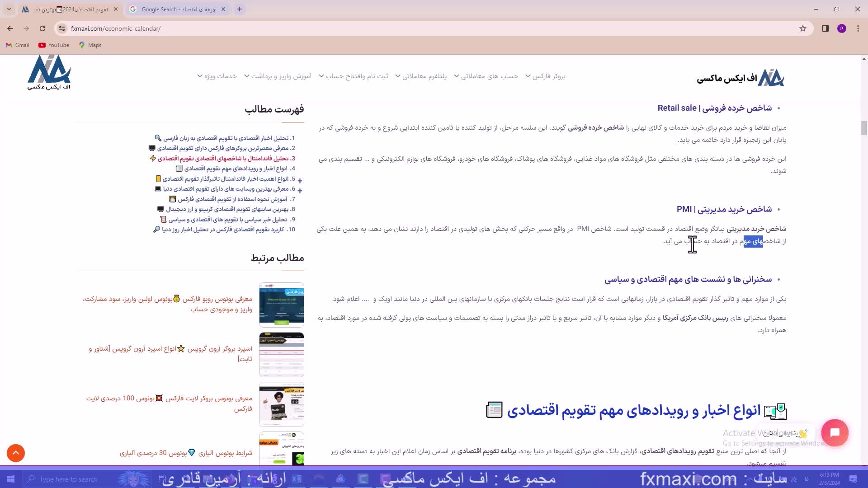This screenshot has height=488, width=868.
Task: Click the FXMaxi logo at top left
Action: [x=49, y=72]
